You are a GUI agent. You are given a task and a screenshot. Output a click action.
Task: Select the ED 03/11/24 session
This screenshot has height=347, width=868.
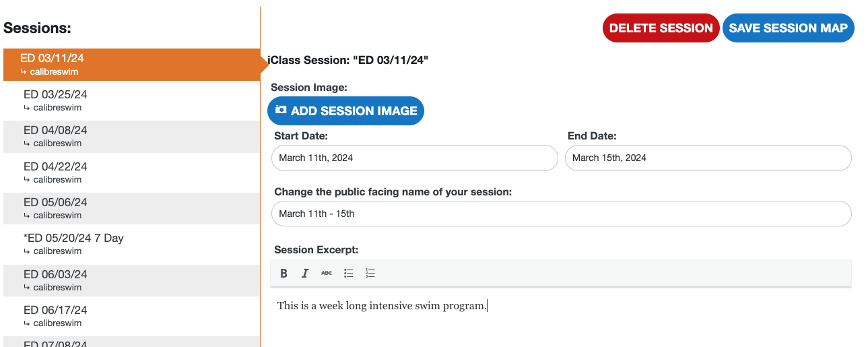[131, 65]
